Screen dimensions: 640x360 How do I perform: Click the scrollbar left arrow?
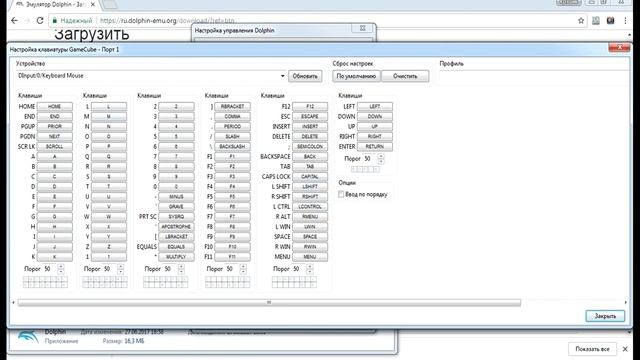pyautogui.click(x=13, y=302)
